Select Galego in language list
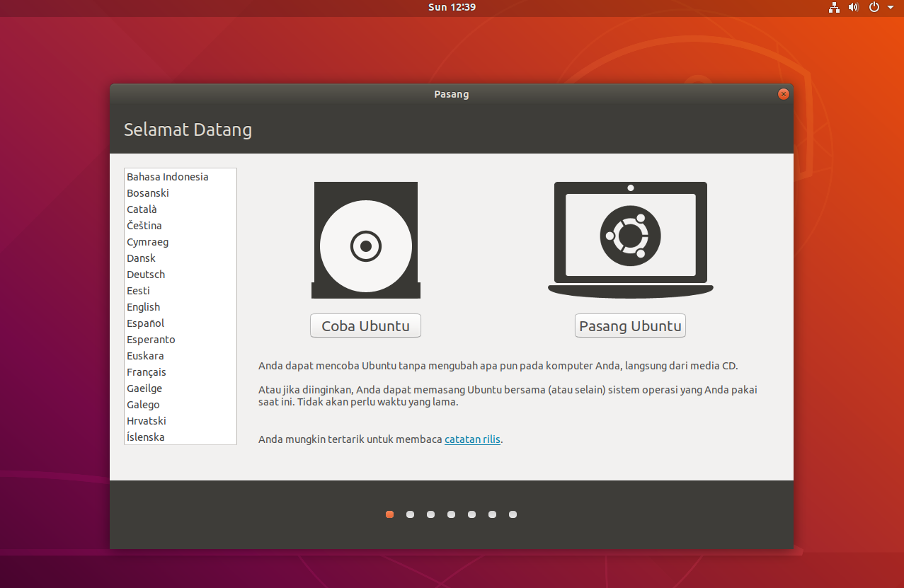Screen dimensions: 904x588 click(181, 405)
